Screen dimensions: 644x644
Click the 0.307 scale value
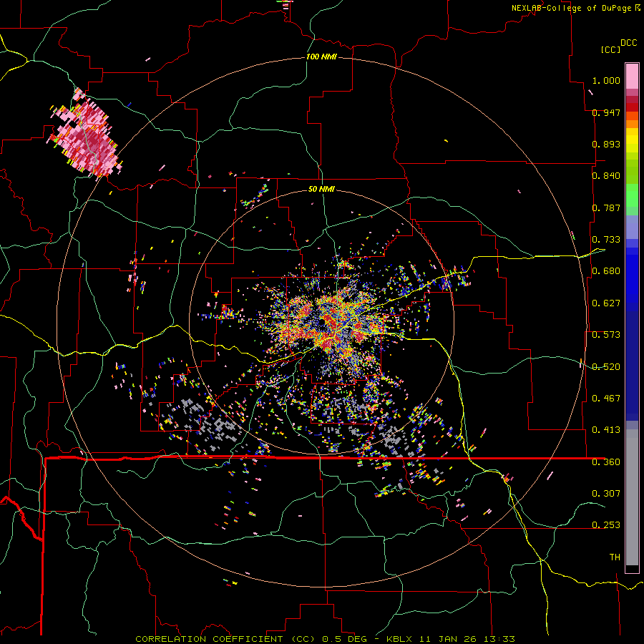click(606, 493)
